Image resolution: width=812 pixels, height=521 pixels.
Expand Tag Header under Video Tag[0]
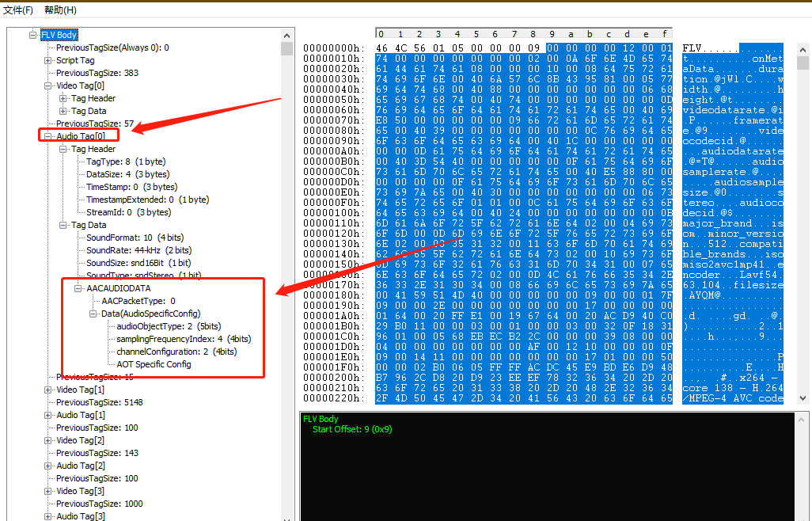tap(63, 98)
